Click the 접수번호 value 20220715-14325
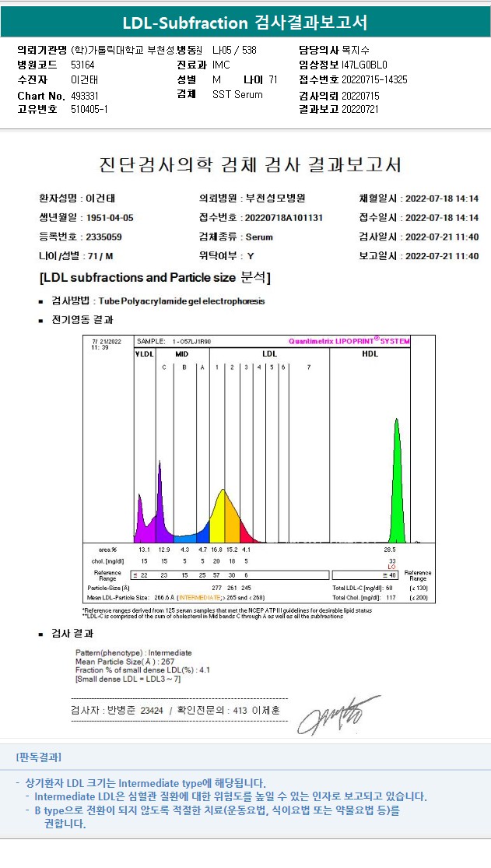Viewport: 491px width, 868px height. [x=374, y=79]
